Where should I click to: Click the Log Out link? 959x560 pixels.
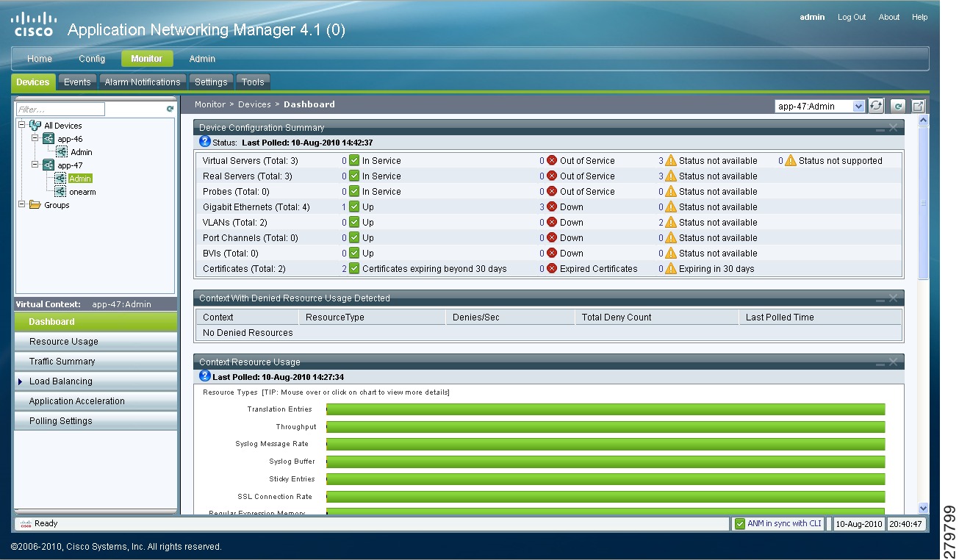pos(851,16)
